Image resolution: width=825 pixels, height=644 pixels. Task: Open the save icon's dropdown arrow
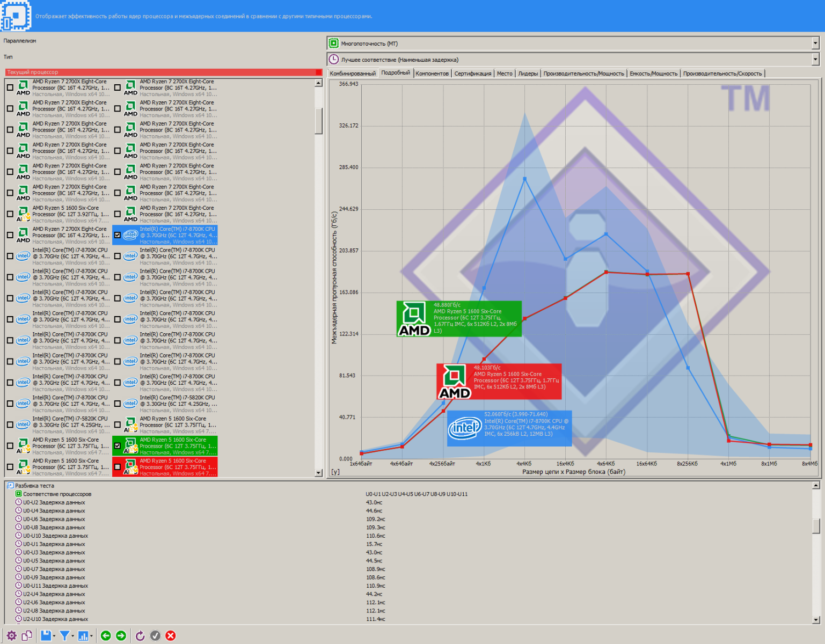point(54,636)
